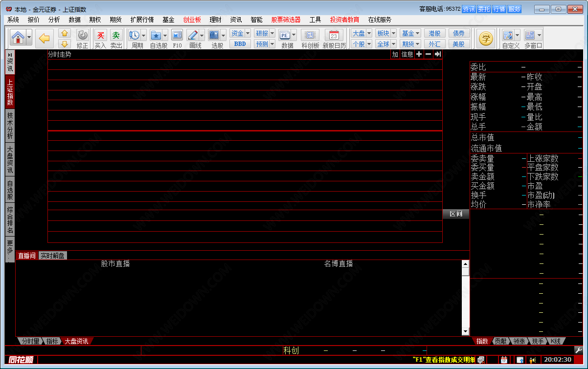This screenshot has width=588, height=369.
Task: Click the 债券 button
Action: [x=459, y=33]
